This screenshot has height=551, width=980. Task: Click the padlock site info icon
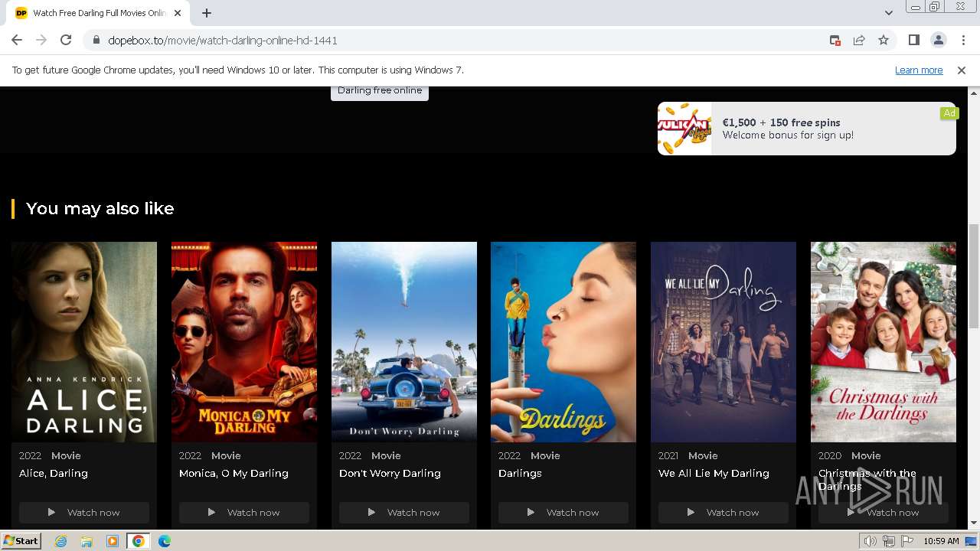coord(96,41)
